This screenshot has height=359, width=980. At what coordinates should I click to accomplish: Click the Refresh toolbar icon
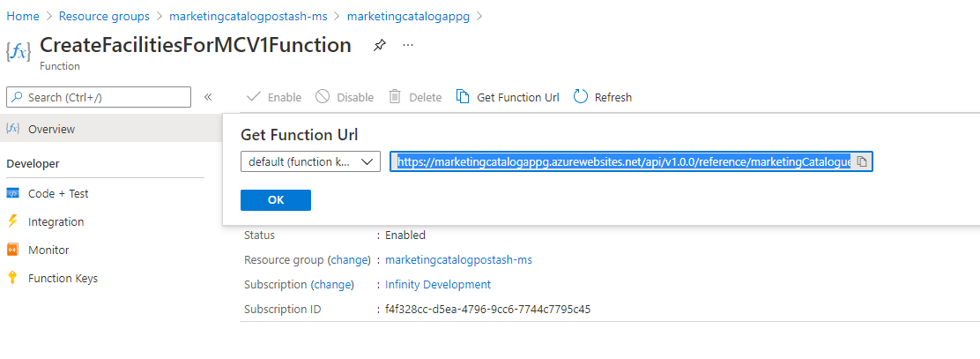tap(581, 97)
